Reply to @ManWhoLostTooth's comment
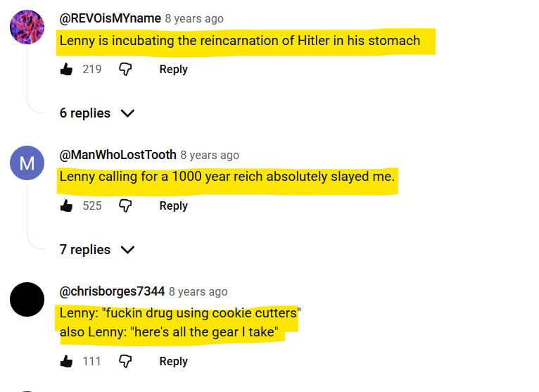539x392 pixels. click(x=173, y=206)
